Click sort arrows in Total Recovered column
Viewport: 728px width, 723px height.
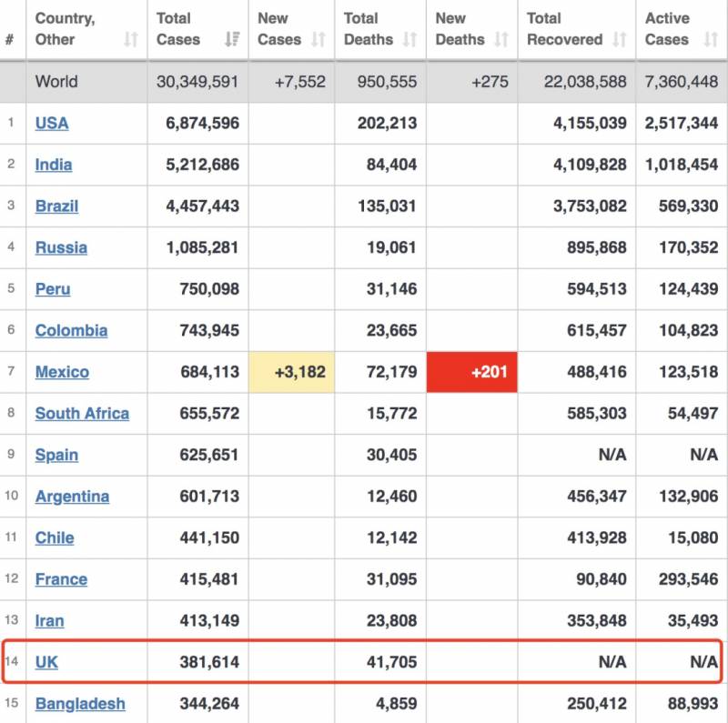[x=620, y=40]
